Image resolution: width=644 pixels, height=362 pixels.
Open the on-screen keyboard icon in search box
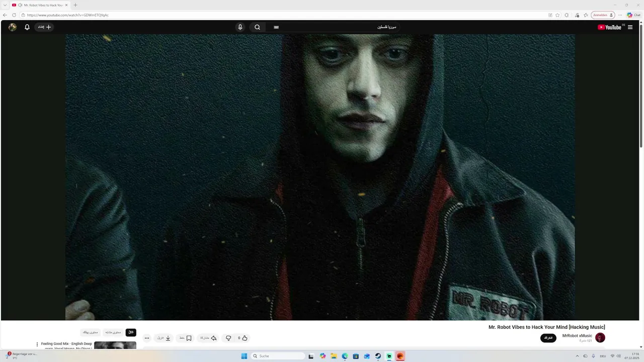pos(276,27)
